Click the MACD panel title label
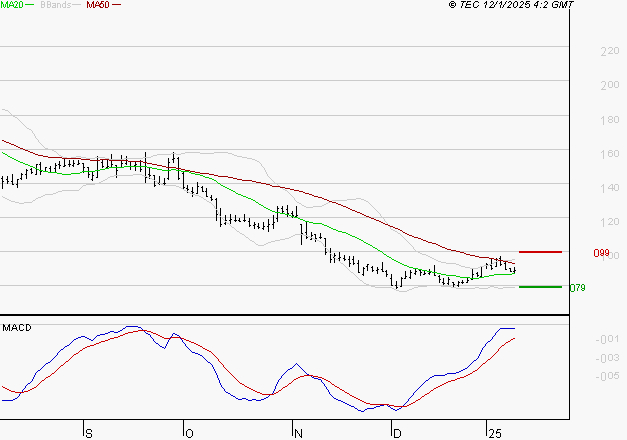The height and width of the screenshot is (440, 627). point(15,327)
